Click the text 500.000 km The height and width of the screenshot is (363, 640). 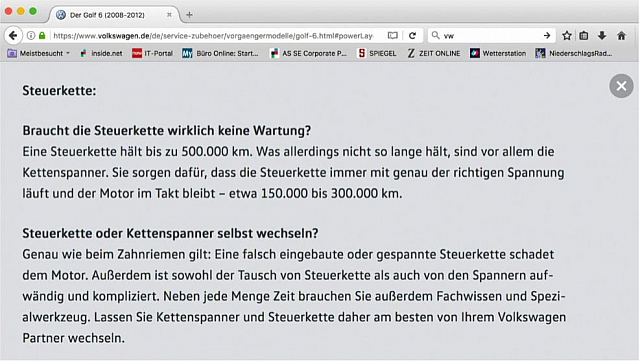pyautogui.click(x=217, y=151)
